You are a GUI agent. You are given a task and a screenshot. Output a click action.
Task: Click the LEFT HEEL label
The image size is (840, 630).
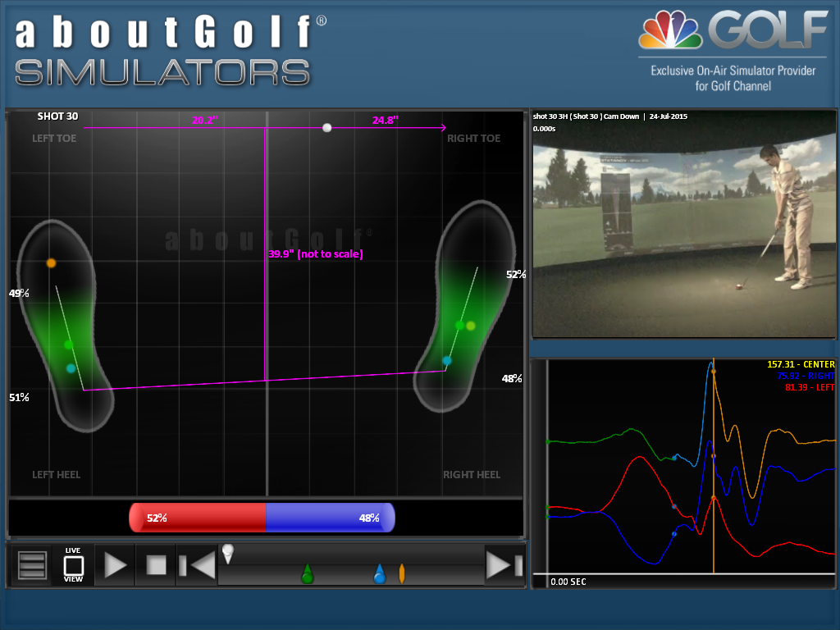point(57,475)
